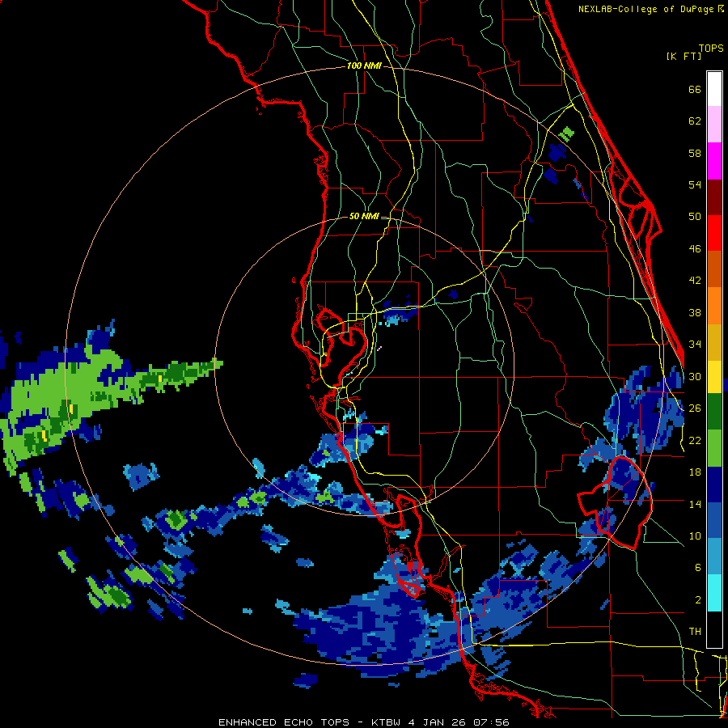Click the "50" value in the color scale
728x728 pixels.
[x=695, y=217]
